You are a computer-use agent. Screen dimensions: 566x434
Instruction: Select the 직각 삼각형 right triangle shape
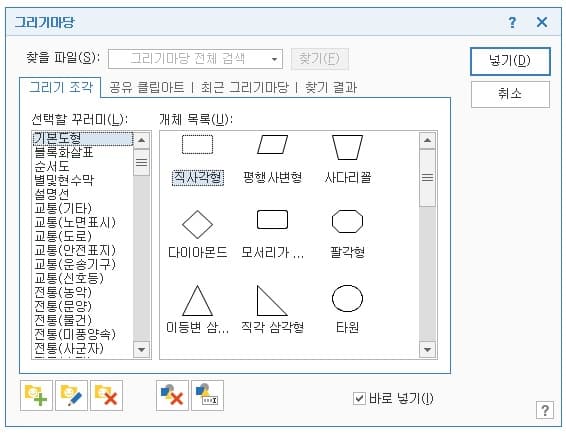(272, 301)
